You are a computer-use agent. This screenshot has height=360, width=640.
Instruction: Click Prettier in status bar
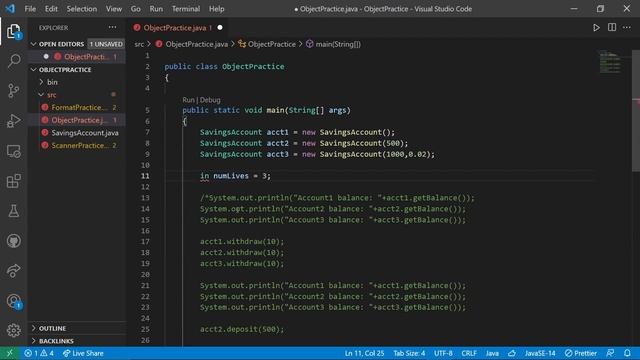click(581, 353)
